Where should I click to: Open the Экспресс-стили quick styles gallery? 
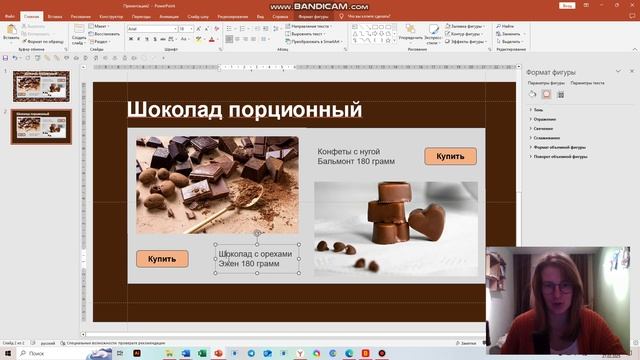pyautogui.click(x=433, y=33)
